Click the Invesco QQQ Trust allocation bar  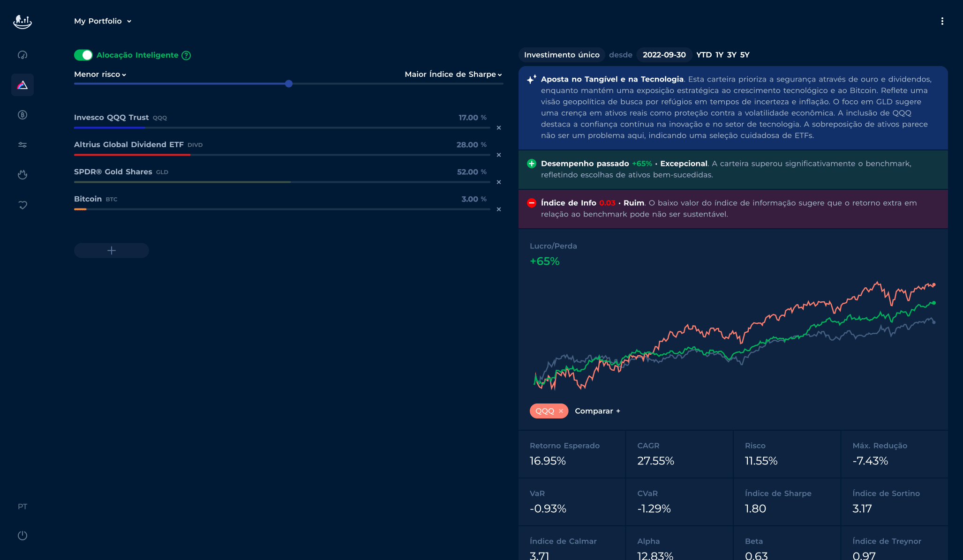[282, 127]
